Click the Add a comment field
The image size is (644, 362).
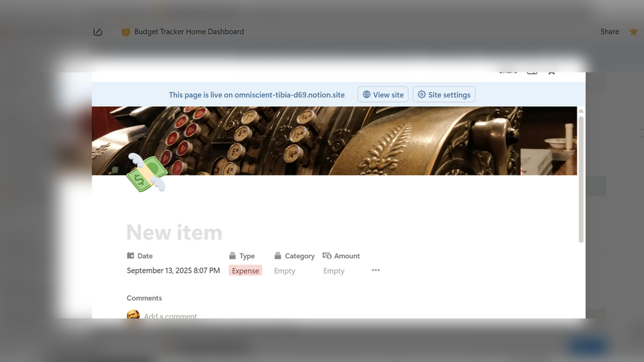[170, 316]
